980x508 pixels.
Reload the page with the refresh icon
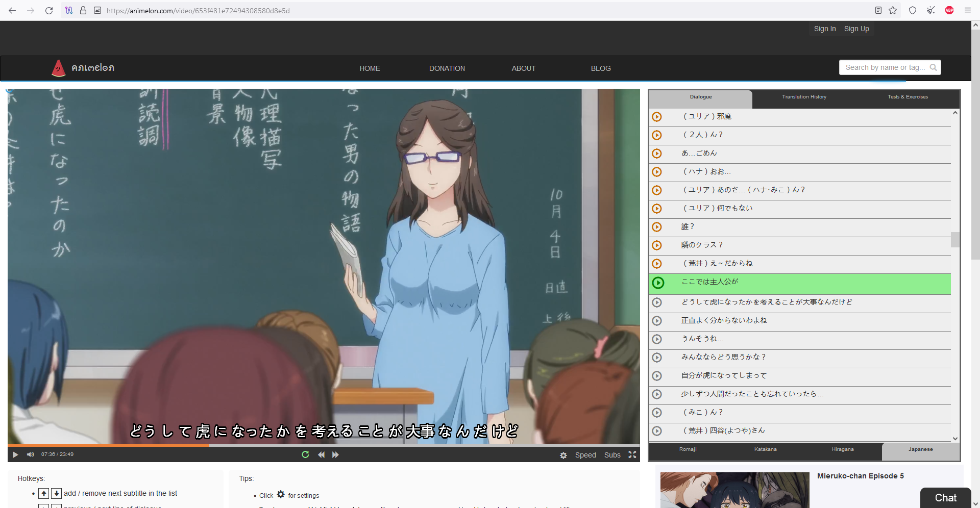click(49, 10)
